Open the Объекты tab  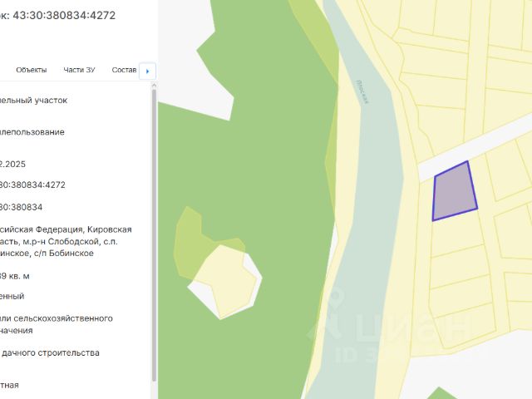pos(32,70)
